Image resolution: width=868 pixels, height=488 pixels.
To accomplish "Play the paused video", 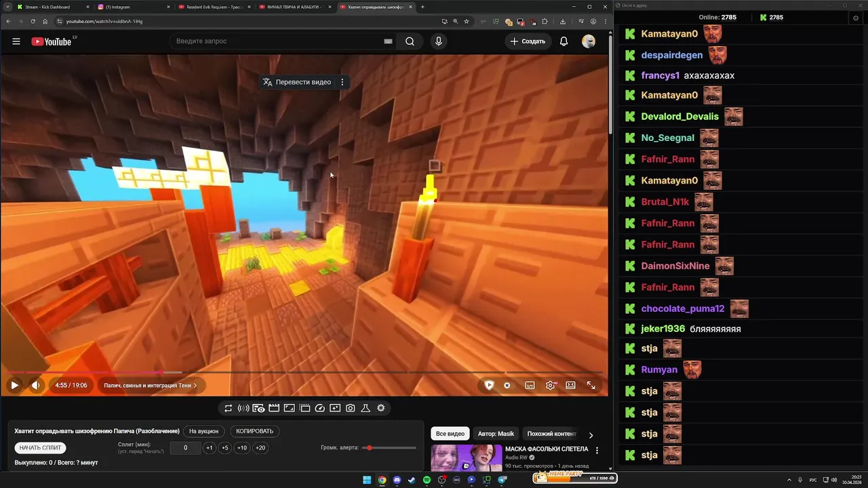I will (x=14, y=385).
